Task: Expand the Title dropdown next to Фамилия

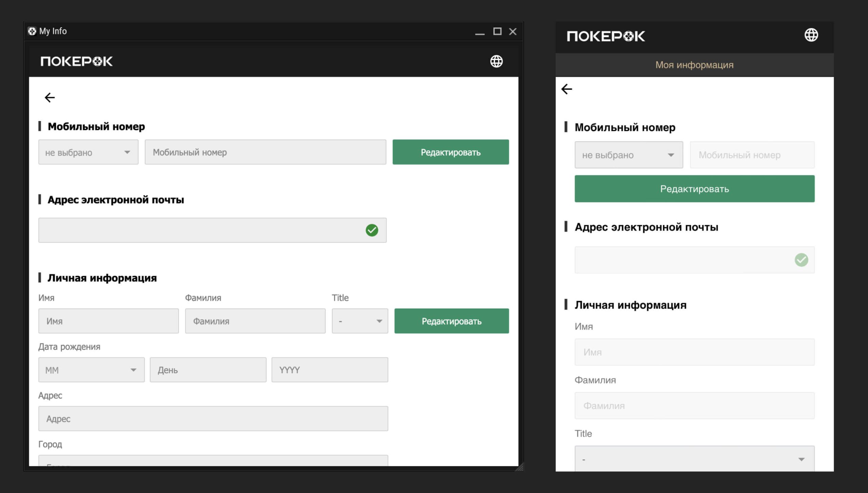Action: pos(359,321)
